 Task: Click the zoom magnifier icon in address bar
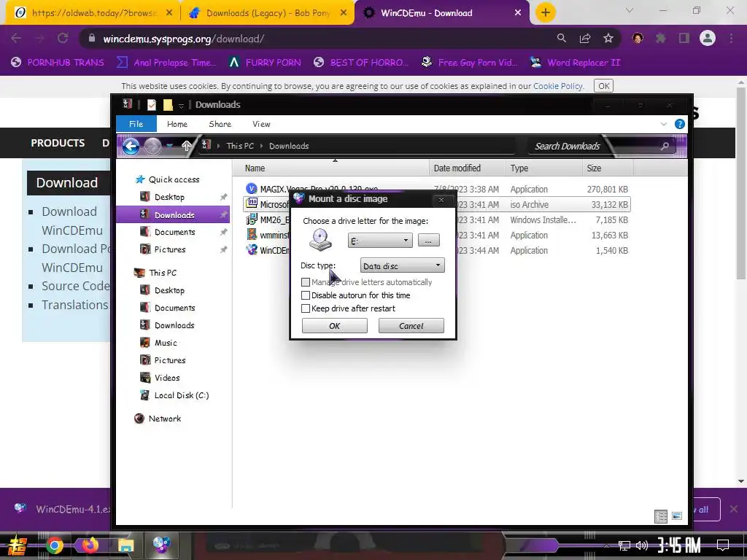pos(562,38)
